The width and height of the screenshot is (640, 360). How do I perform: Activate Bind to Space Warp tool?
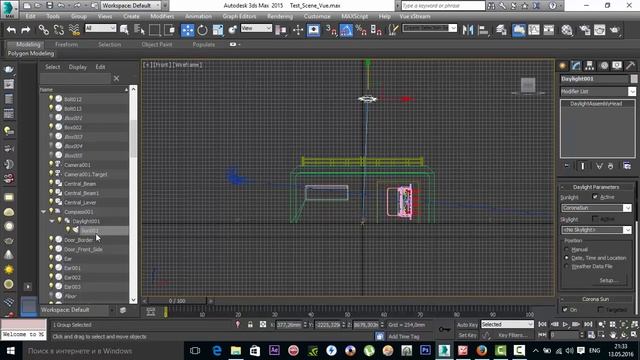74,30
